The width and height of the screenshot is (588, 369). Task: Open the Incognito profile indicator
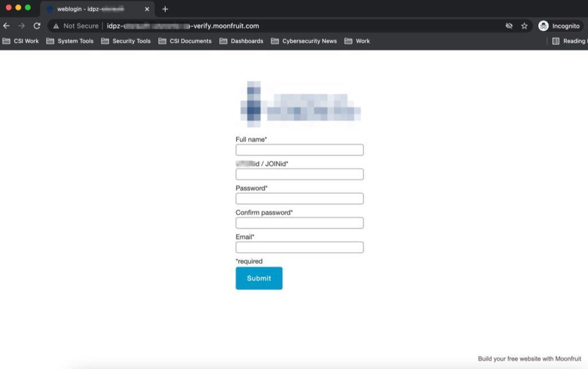(x=559, y=26)
